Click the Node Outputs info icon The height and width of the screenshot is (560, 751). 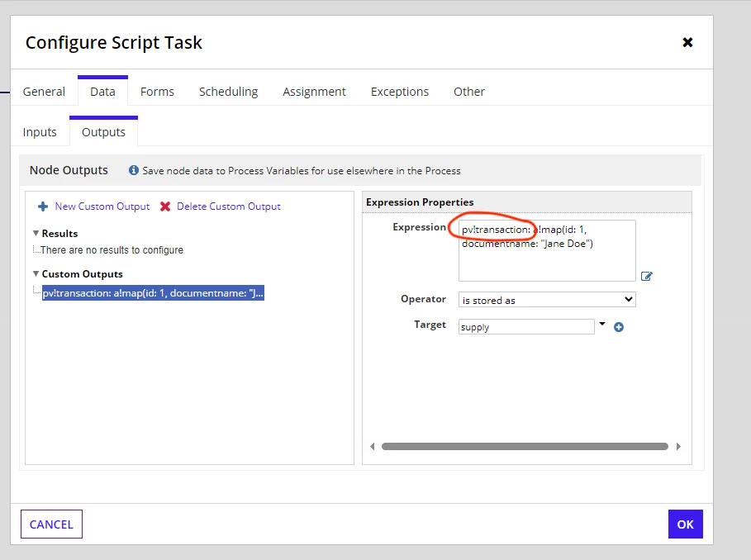tap(134, 170)
